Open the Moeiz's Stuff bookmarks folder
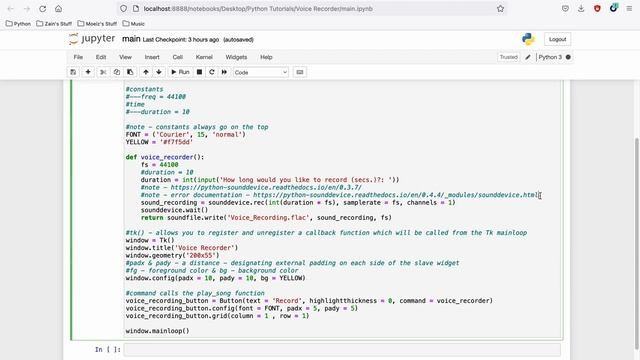Image resolution: width=640 pixels, height=360 pixels. point(97,24)
